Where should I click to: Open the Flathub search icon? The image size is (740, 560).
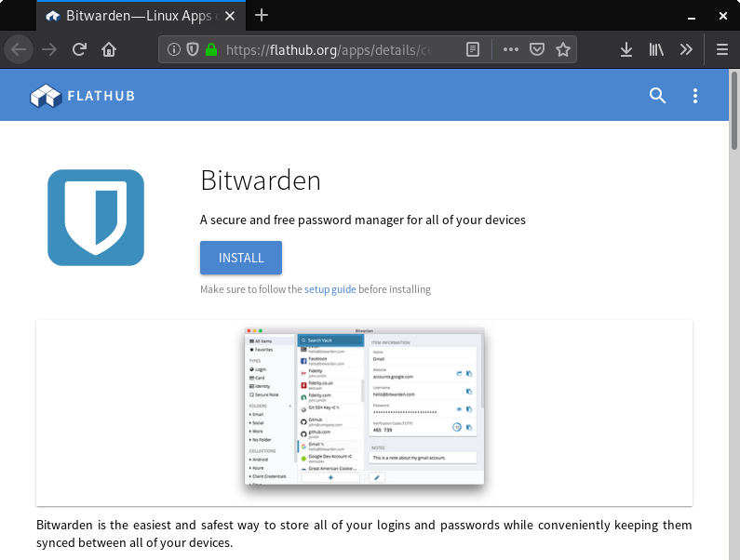657,96
